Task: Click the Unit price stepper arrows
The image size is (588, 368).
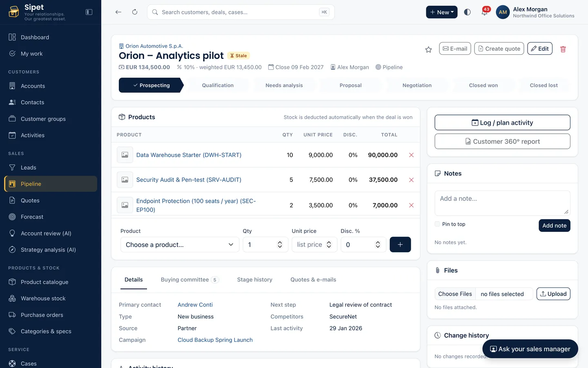Action: pos(329,245)
